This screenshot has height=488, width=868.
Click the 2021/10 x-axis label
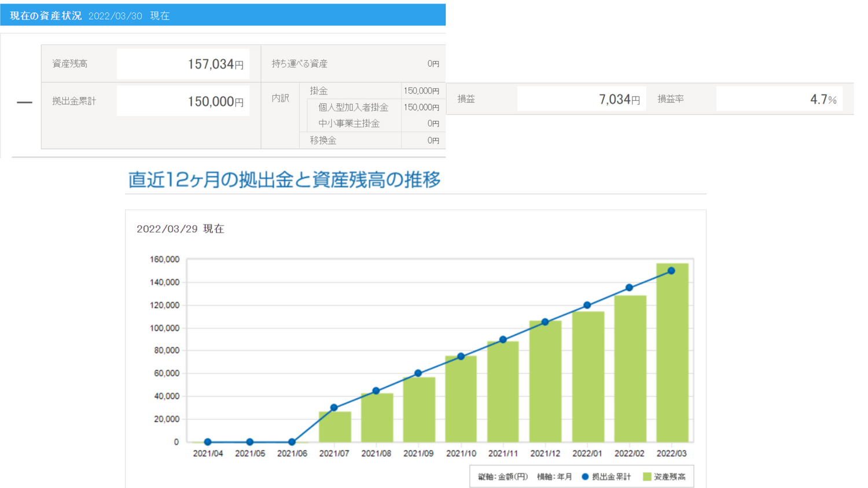tap(461, 453)
